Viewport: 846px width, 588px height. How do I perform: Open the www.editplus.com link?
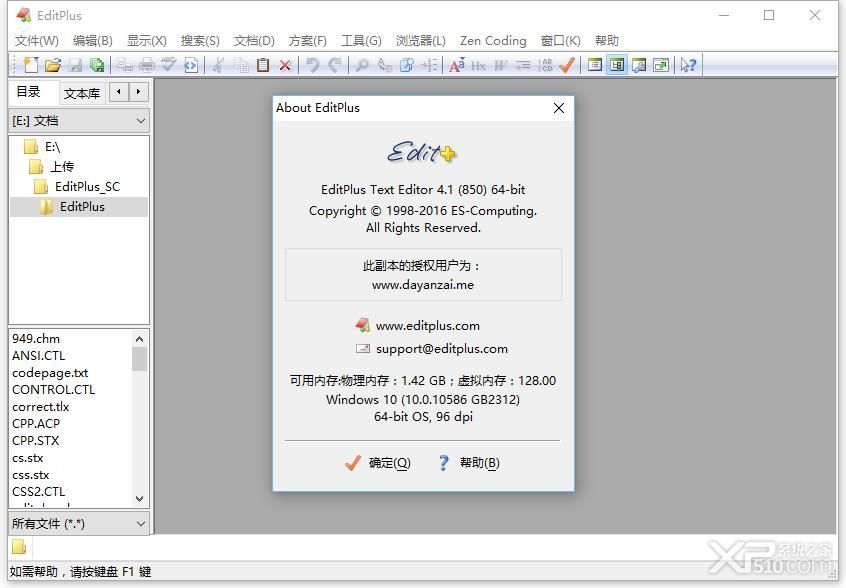[x=427, y=326]
